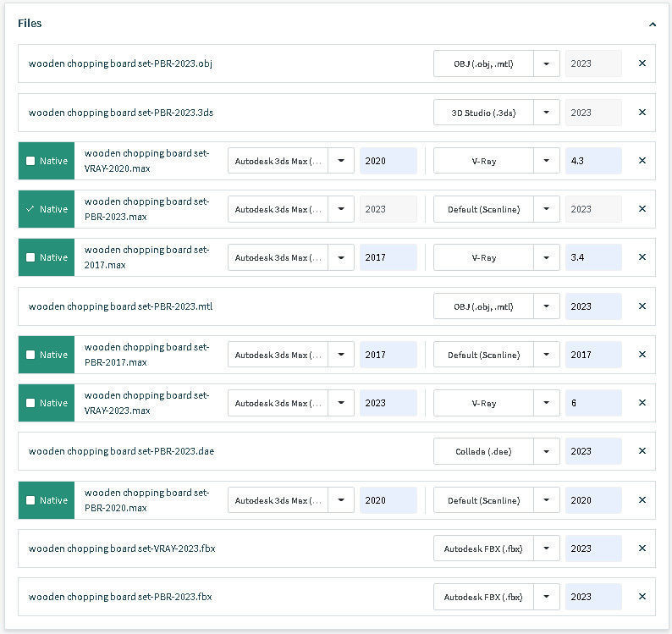Screen dimensions: 672x634
Task: Delete the PBR-2023.mtl file entry
Action: (x=642, y=306)
